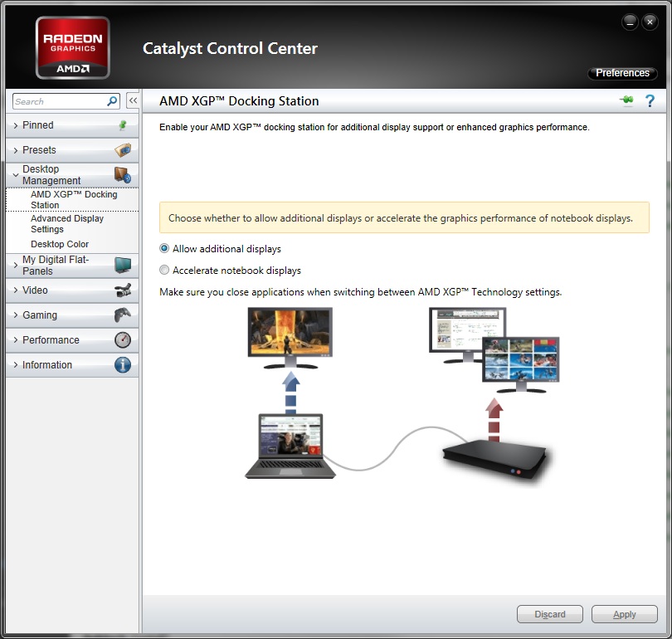Select Accelerate notebook displays option
Screen dimensions: 672x639
(230, 271)
